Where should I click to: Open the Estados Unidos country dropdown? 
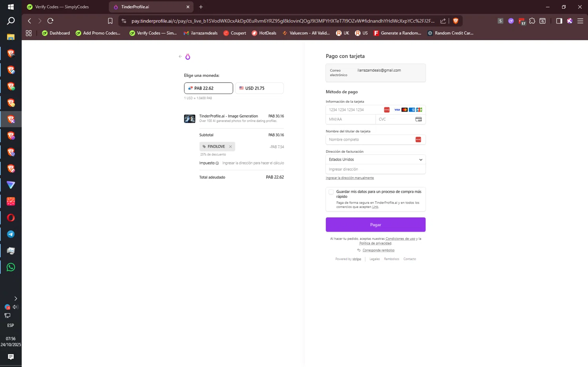(376, 159)
